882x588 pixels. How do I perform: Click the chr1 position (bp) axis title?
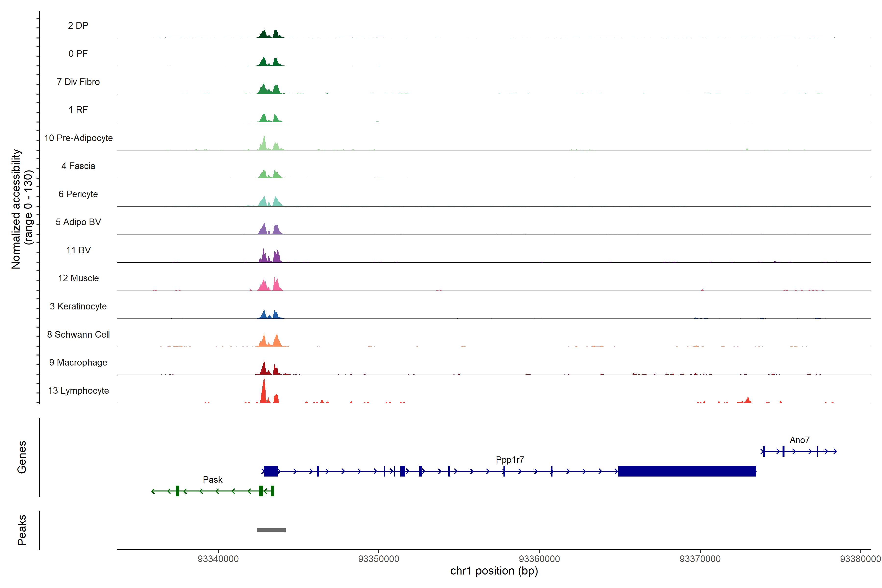[494, 571]
